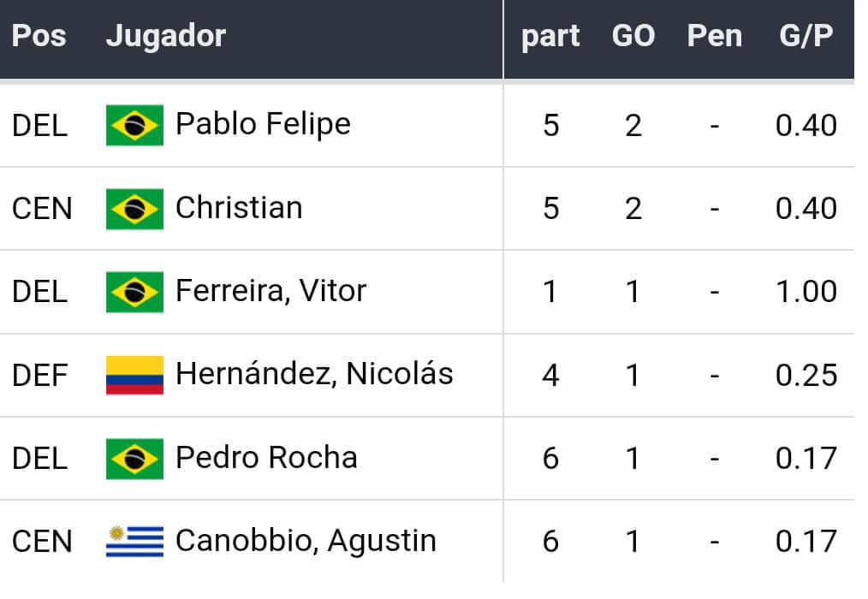Click the Uruguay flag beside Canobbio, Agustin

[x=134, y=542]
